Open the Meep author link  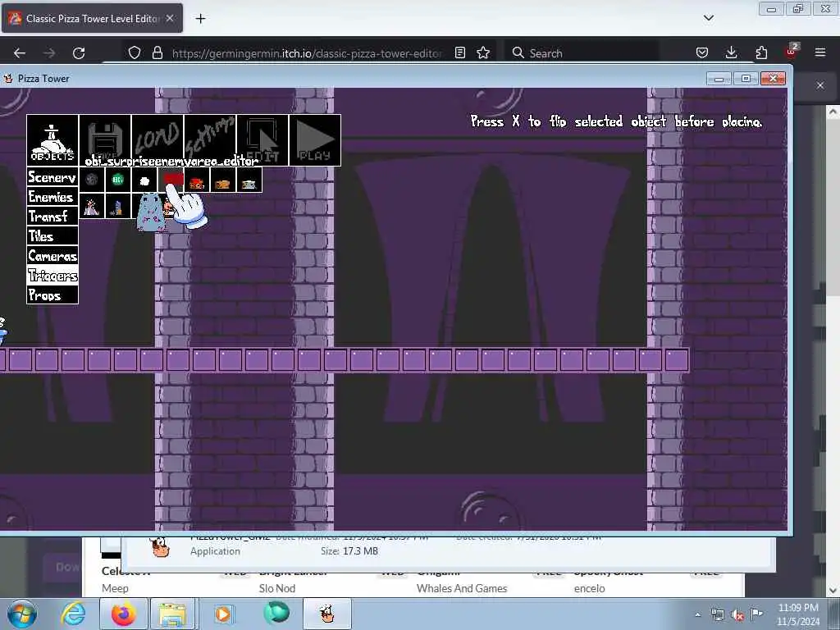(x=115, y=588)
